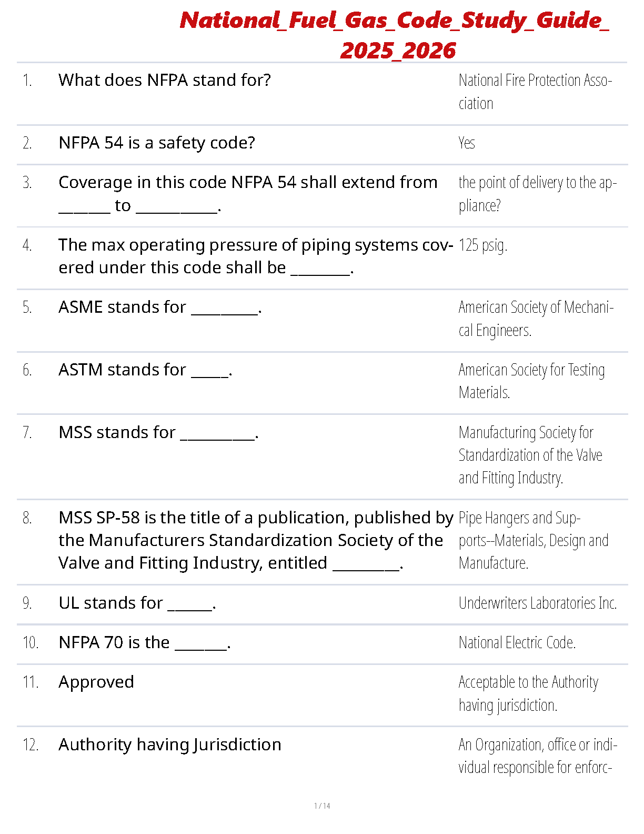Click the '1 / 14' page number indicator
644x834 pixels.
322,806
